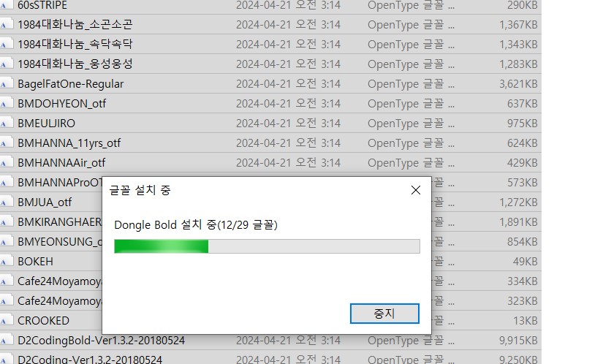The height and width of the screenshot is (364, 611).
Task: Click the font icon beside 1984대화나눔_속닥속닥
Action: click(x=7, y=45)
